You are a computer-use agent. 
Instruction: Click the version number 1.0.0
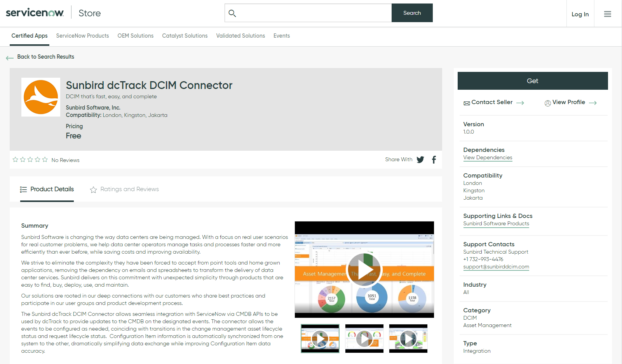pos(469,132)
